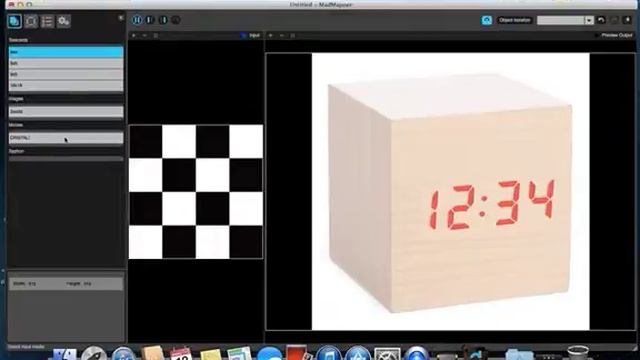Viewport: 640px width, 360px height.
Task: Open App Store from the Dock
Action: tap(358, 354)
